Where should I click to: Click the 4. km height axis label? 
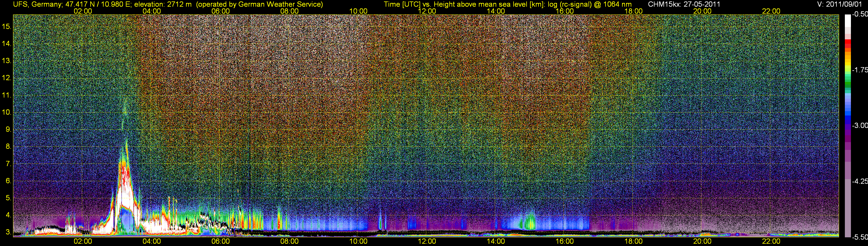pyautogui.click(x=9, y=215)
